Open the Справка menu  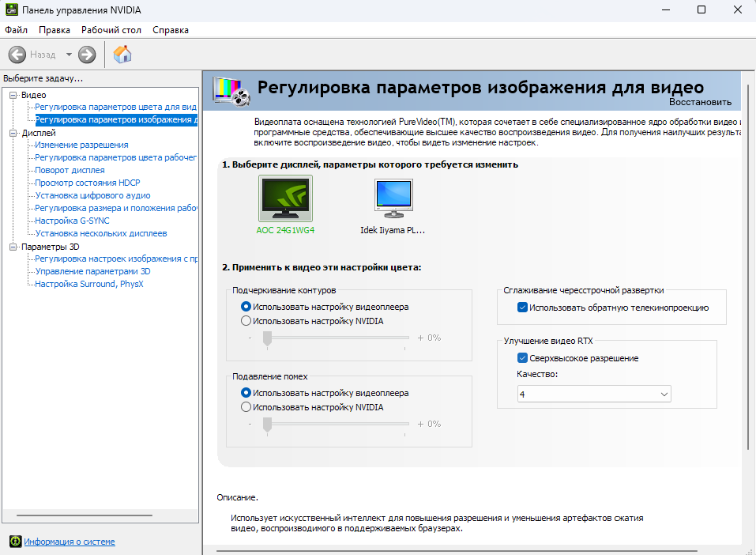click(171, 30)
